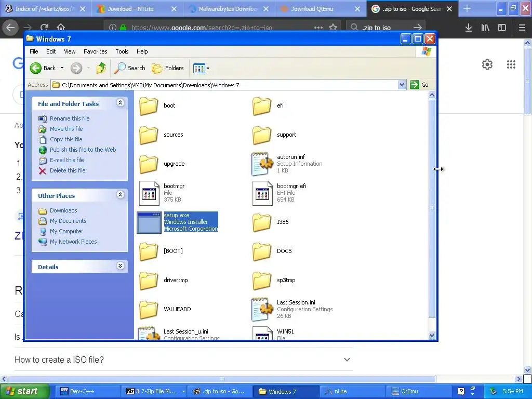Select the efi folder icon
Image resolution: width=532 pixels, height=399 pixels.
click(262, 106)
